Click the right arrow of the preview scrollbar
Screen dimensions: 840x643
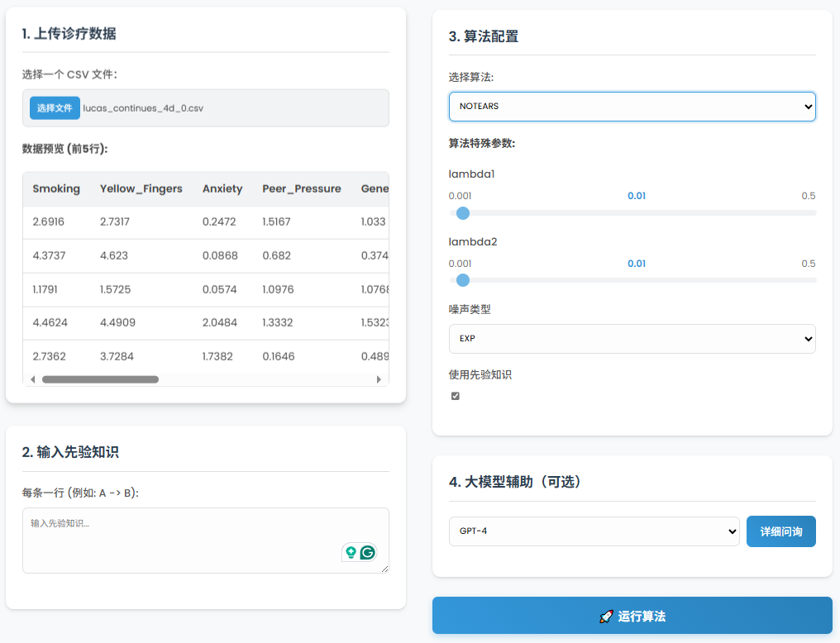[x=379, y=379]
